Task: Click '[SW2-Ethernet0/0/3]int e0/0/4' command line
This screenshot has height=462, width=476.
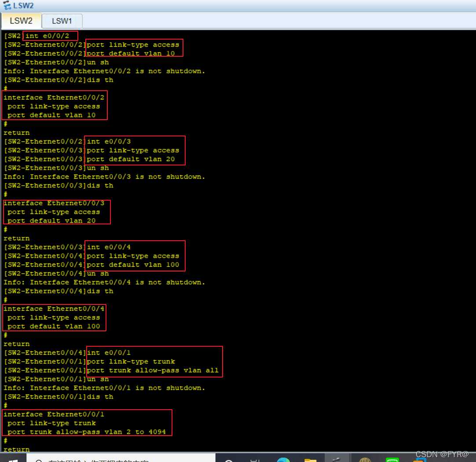Action: [67, 247]
